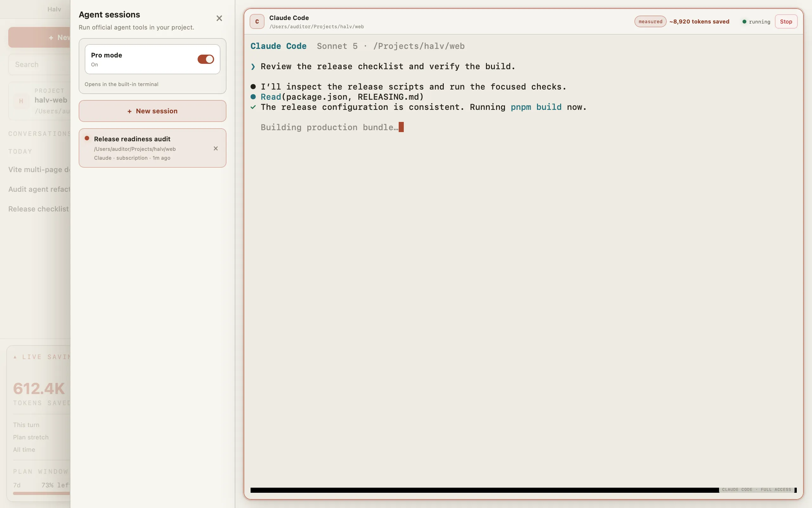Open the Release readiness audit session
Viewport: 812px width, 508px height.
tap(152, 148)
